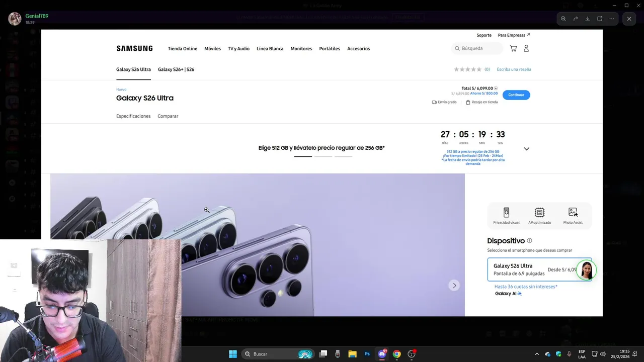Click the Photo Assist icon
This screenshot has height=362, width=644.
[573, 212]
